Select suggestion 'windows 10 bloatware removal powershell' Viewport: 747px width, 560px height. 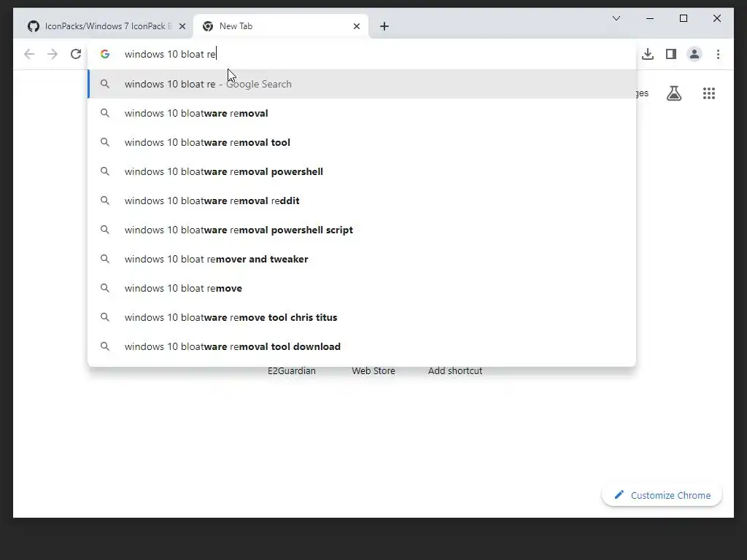coord(362,171)
